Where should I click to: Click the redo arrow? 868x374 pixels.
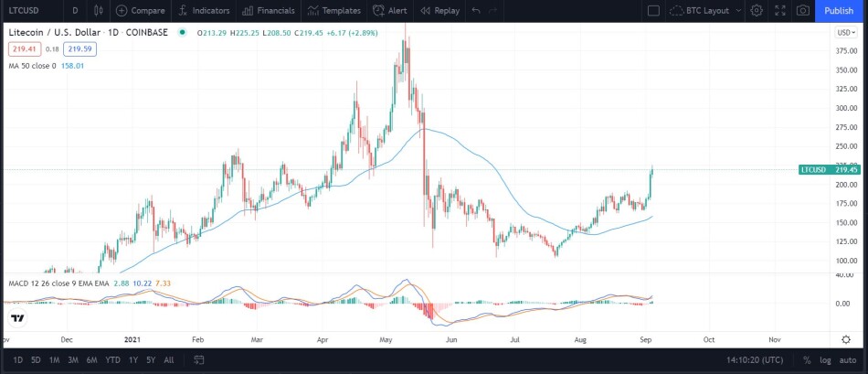tap(493, 11)
